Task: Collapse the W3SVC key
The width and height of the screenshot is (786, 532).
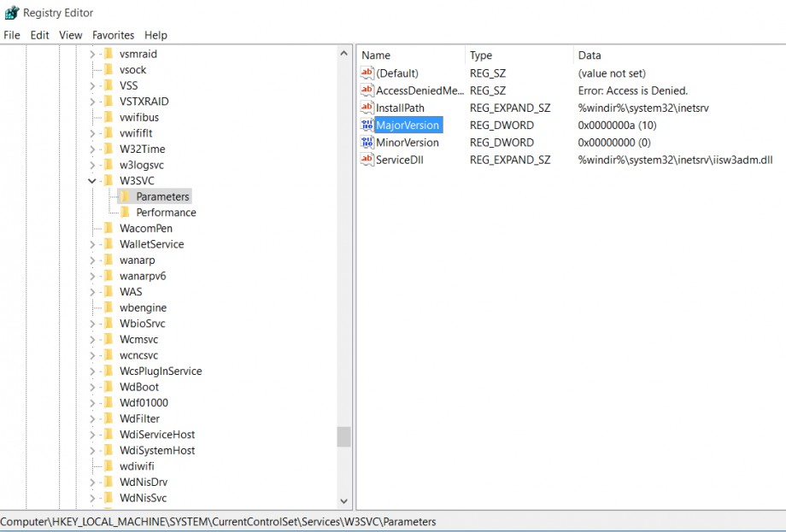Action: coord(92,180)
